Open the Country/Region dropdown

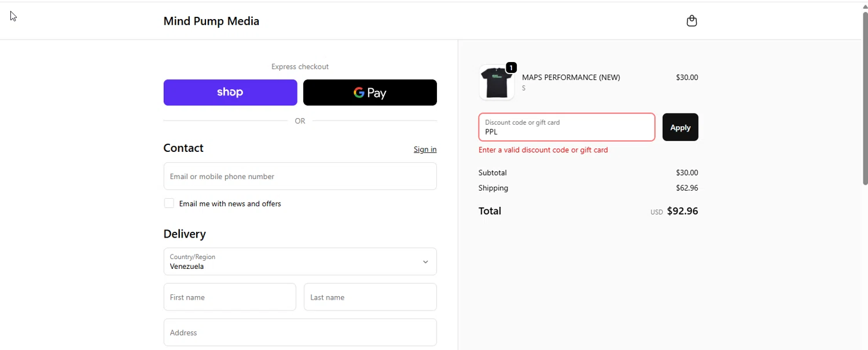[300, 261]
